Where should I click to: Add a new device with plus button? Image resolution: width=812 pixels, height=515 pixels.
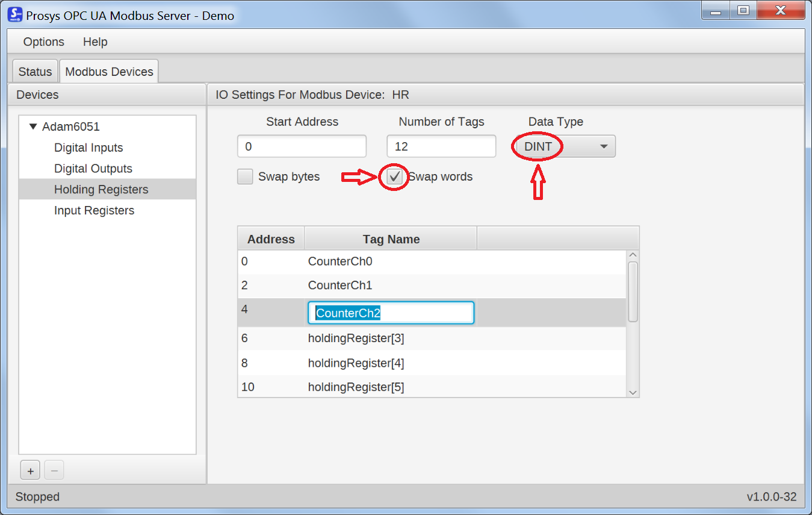(x=31, y=470)
